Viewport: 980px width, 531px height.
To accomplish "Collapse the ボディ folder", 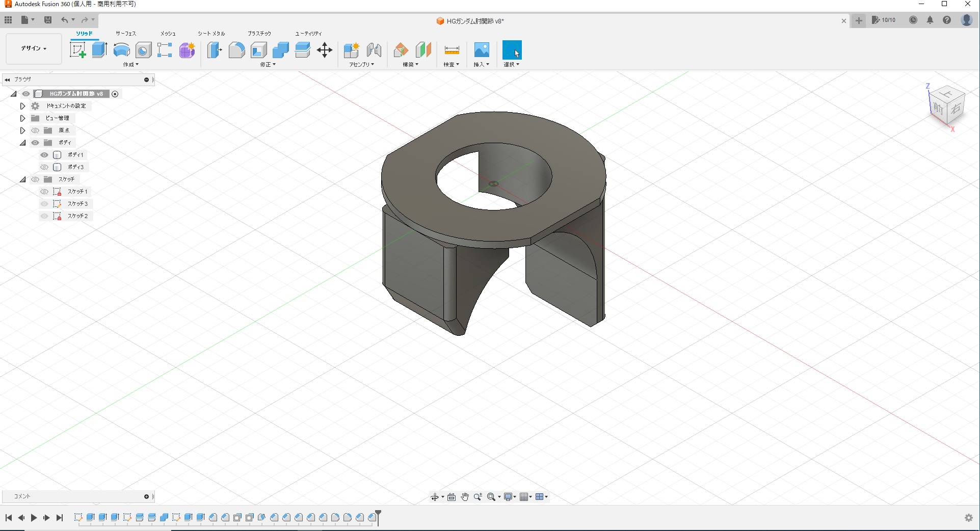I will (x=22, y=143).
